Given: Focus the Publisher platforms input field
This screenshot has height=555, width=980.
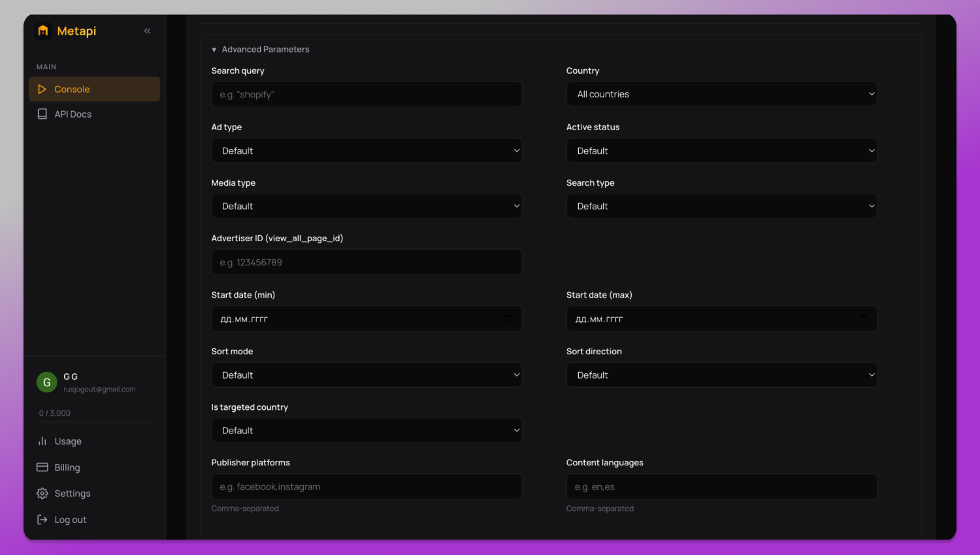Looking at the screenshot, I should point(367,486).
